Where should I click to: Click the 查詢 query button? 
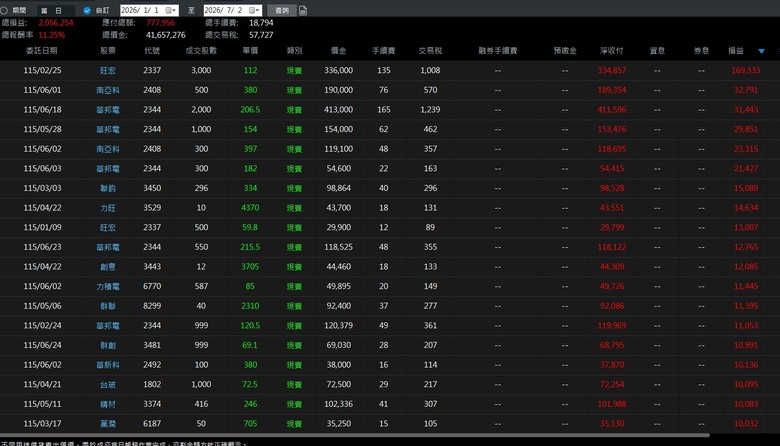coord(282,10)
